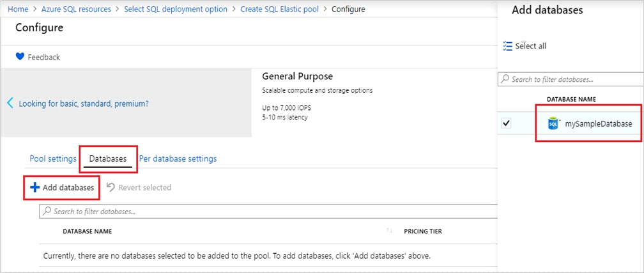Click the Select all checklist icon

(x=508, y=45)
